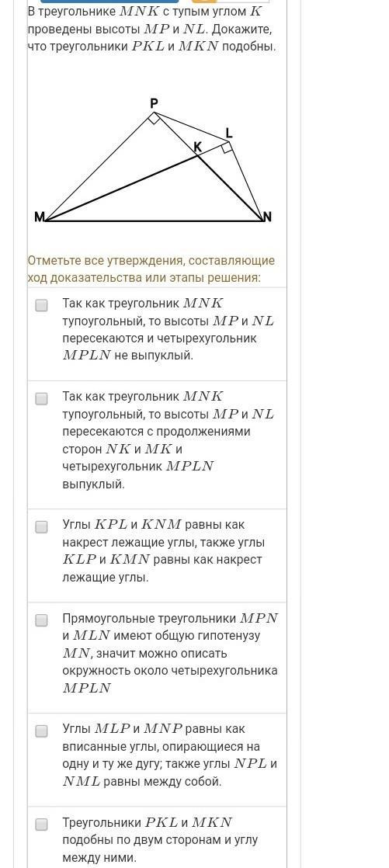The width and height of the screenshot is (389, 868).
Task: Tick the checkbox for similarity by two sides and angle
Action: tap(41, 825)
